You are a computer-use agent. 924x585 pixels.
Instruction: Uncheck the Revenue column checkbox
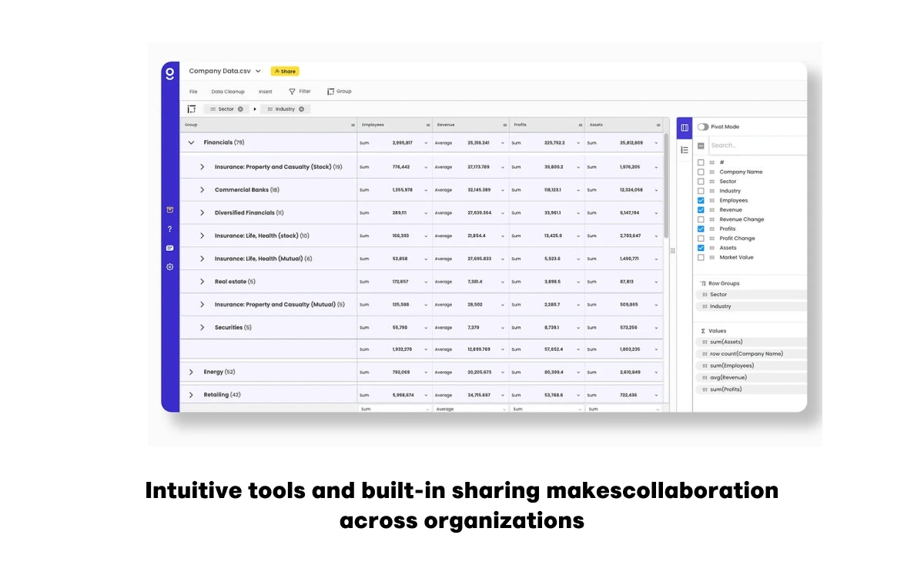coord(701,210)
